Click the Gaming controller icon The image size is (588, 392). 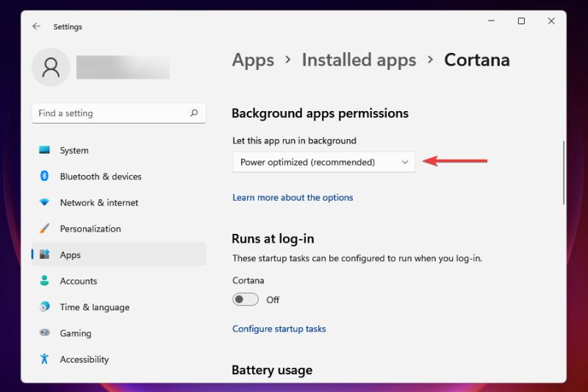coord(45,333)
